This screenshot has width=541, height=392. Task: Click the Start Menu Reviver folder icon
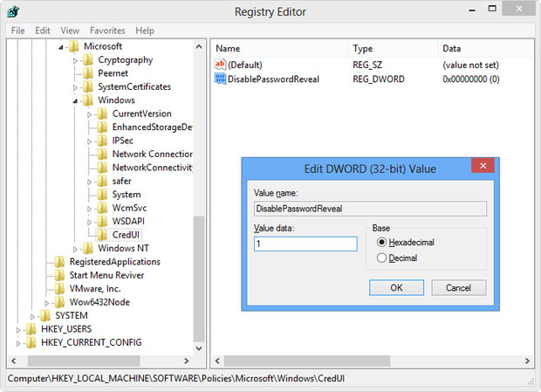click(x=59, y=275)
